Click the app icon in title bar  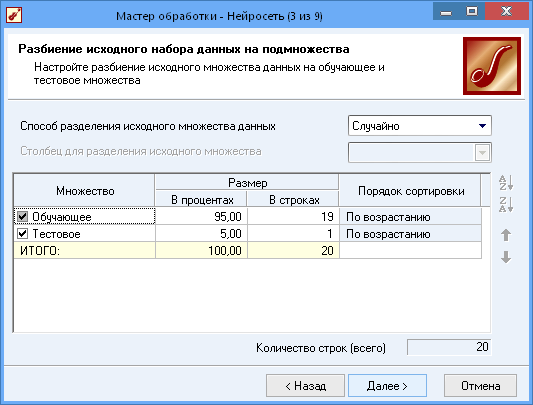14,15
